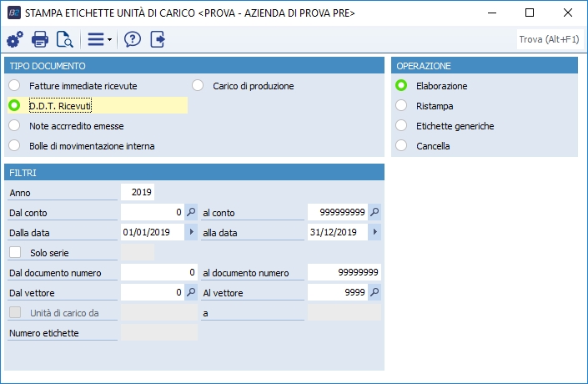Open the help question mark icon

pyautogui.click(x=133, y=39)
